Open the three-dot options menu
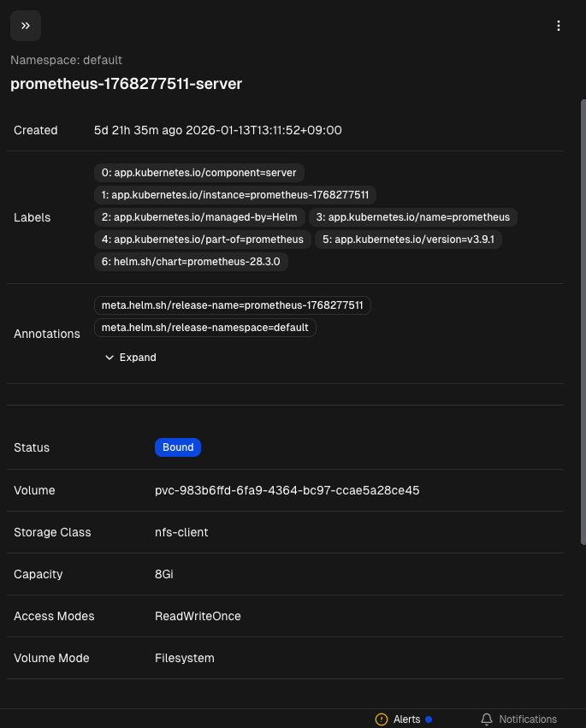The height and width of the screenshot is (728, 586). pos(559,26)
